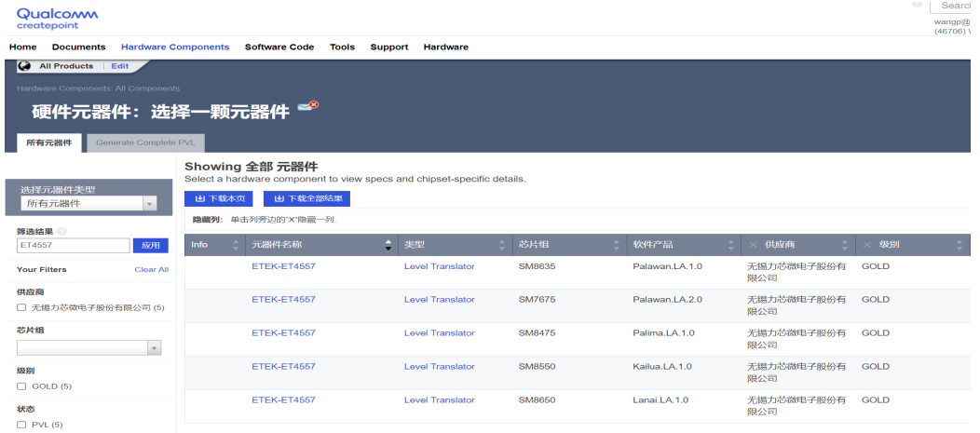Hide the 级别 column using its X

click(x=867, y=245)
